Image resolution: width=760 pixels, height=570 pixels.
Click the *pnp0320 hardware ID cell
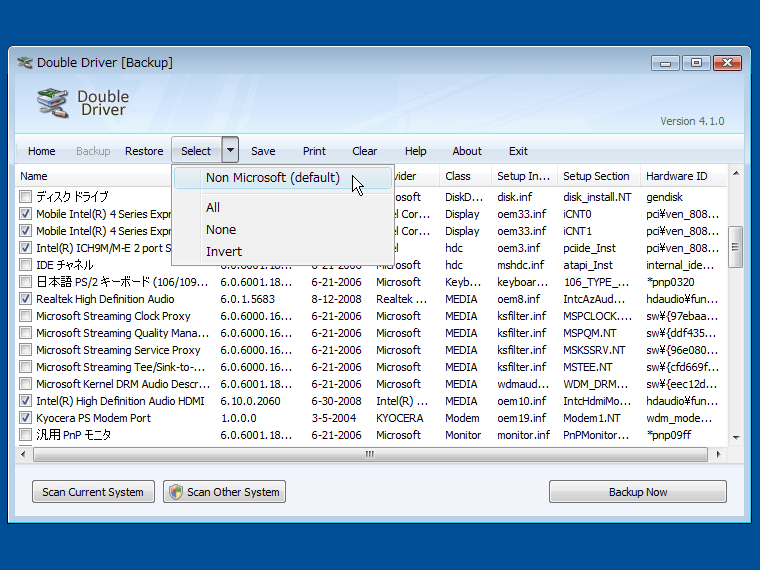pyautogui.click(x=670, y=282)
